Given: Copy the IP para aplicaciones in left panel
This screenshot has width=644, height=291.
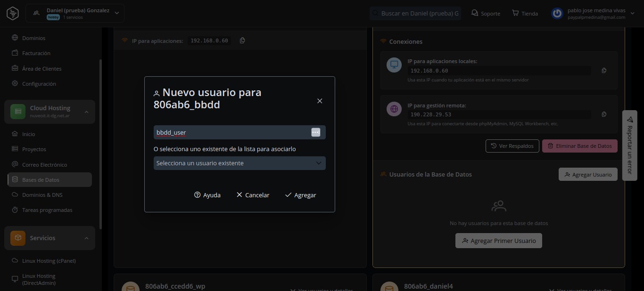Looking at the screenshot, I should (x=242, y=40).
